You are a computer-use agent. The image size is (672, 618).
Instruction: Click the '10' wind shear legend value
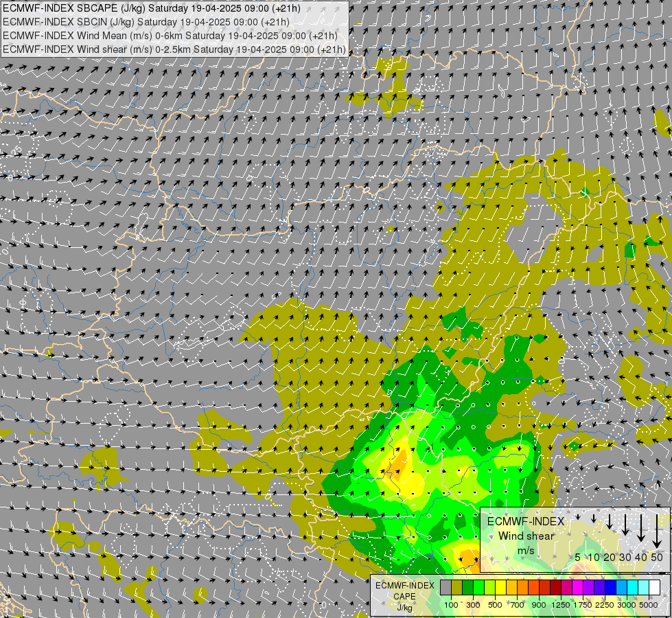594,557
